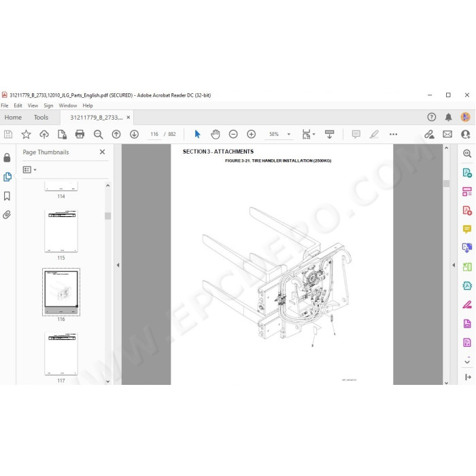
Task: Open more tools ellipsis menu
Action: pos(393,134)
